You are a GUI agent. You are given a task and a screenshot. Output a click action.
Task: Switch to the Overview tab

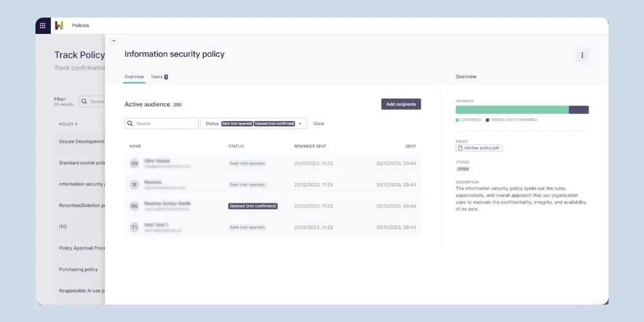(x=135, y=77)
